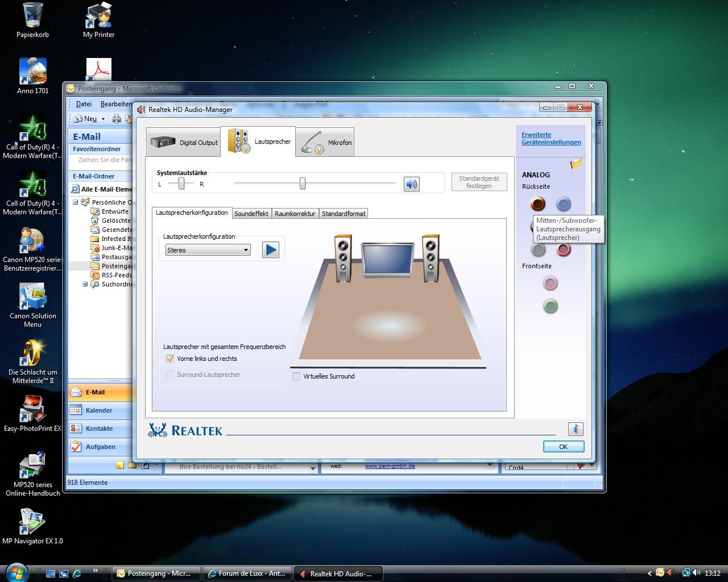Click Standardgerät festlegen button

479,182
